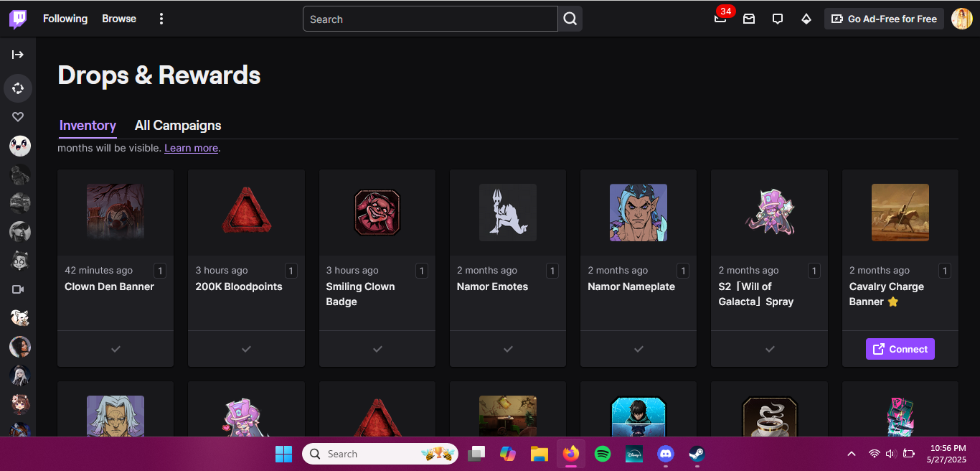The width and height of the screenshot is (980, 471).
Task: Expand the sidebar with the arrow icon
Action: [18, 54]
